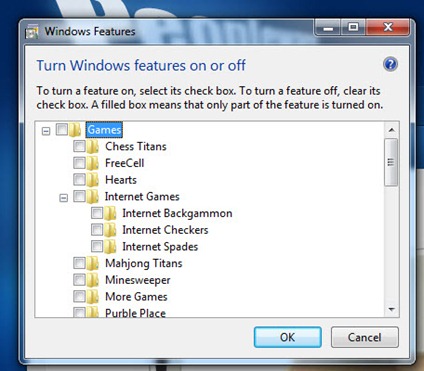This screenshot has height=371, width=424.
Task: Toggle the Internet Games checkbox
Action: coord(79,196)
